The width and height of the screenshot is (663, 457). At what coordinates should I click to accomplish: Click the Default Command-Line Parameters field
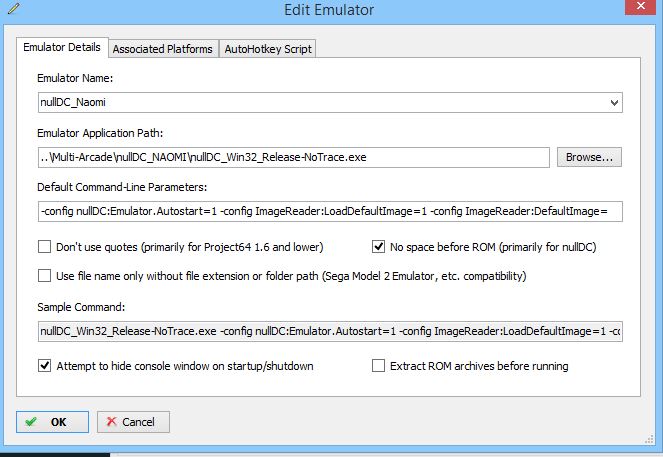[329, 212]
